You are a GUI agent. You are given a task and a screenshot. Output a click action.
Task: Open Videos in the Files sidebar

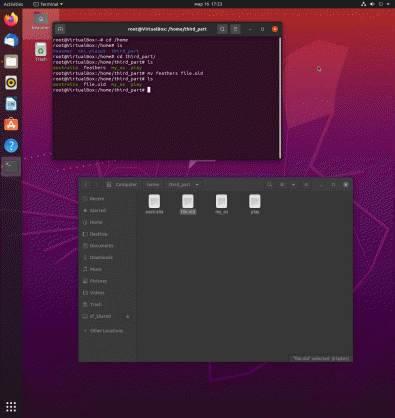coord(107,293)
